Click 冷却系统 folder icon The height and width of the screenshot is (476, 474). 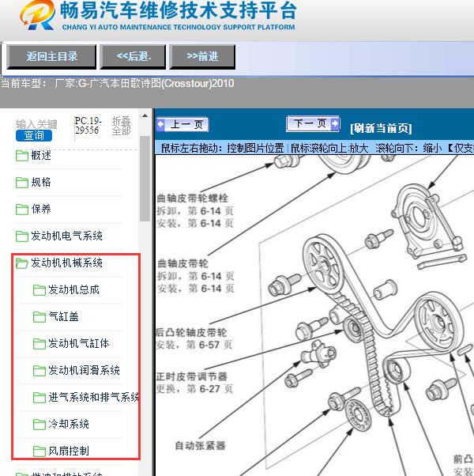39,424
